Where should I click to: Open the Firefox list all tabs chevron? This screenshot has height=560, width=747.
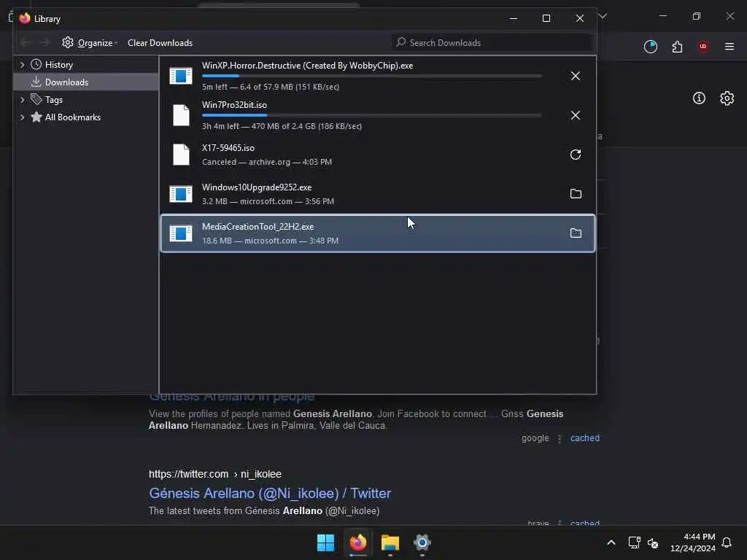[603, 16]
